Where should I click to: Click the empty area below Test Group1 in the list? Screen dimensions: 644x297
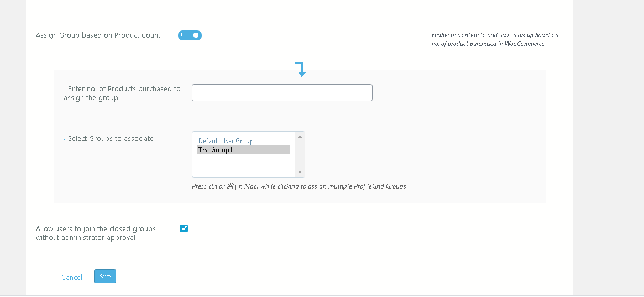pos(243,165)
